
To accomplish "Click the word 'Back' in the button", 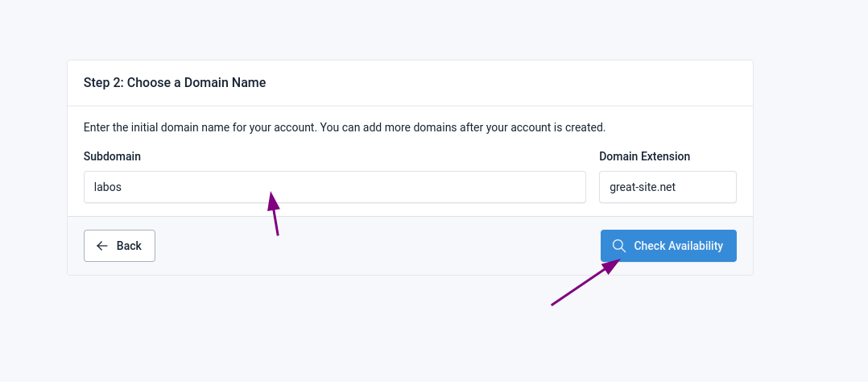I will point(129,246).
